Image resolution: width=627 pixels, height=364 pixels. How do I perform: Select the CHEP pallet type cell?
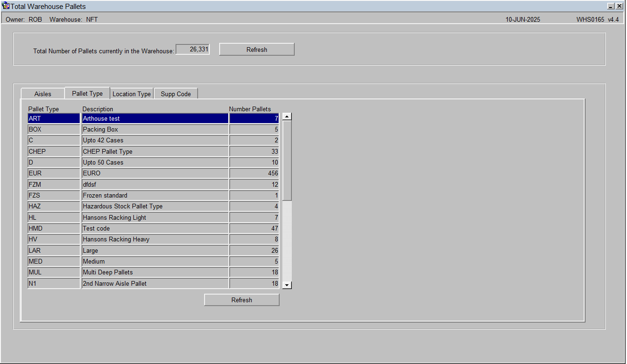[54, 151]
